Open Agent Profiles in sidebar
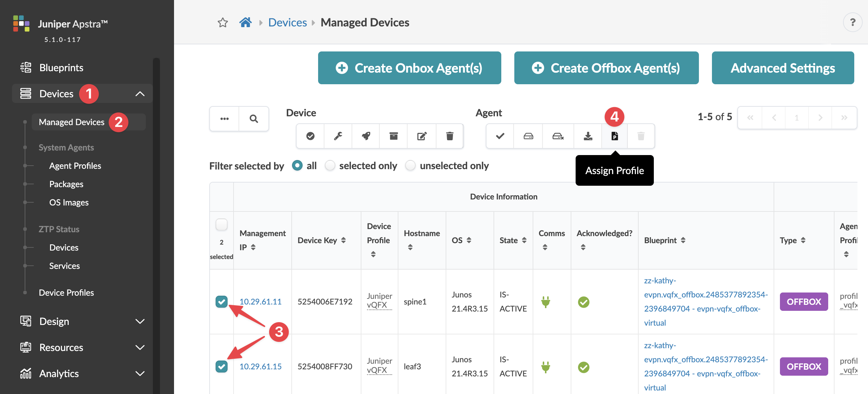This screenshot has height=394, width=868. click(75, 166)
